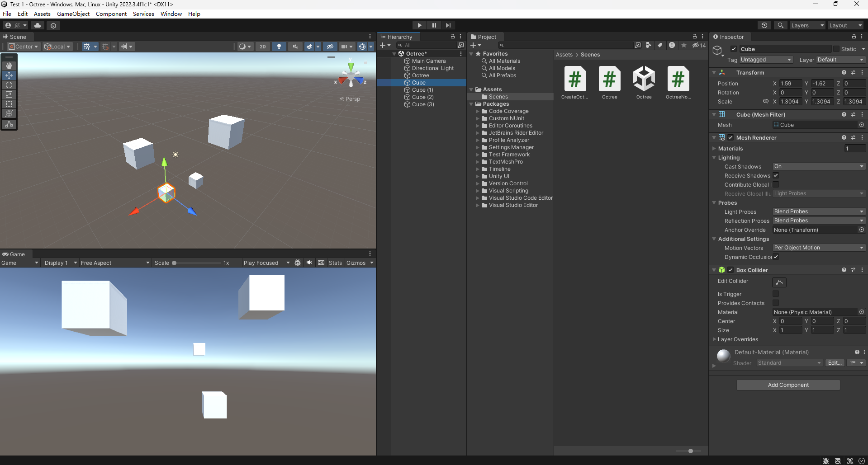Open the Tag dropdown showing Untagged
This screenshot has height=465, width=868.
766,60
